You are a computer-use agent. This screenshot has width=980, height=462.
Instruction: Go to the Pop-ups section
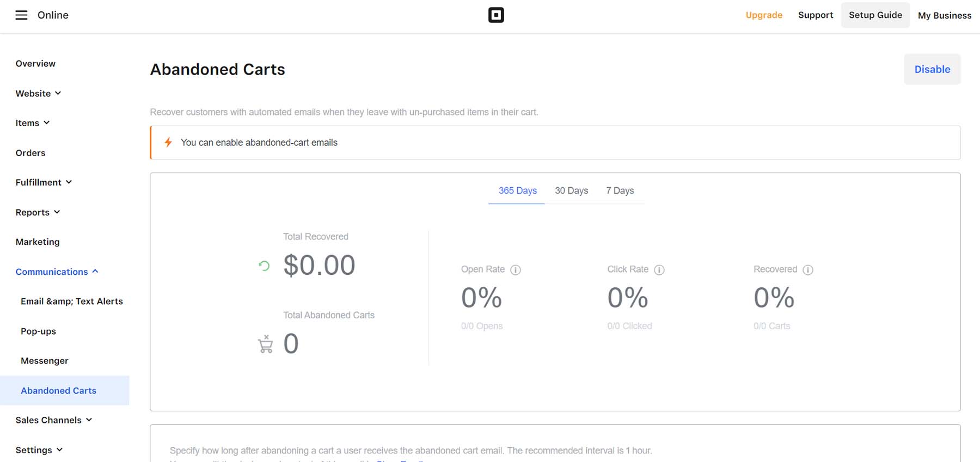click(x=38, y=331)
